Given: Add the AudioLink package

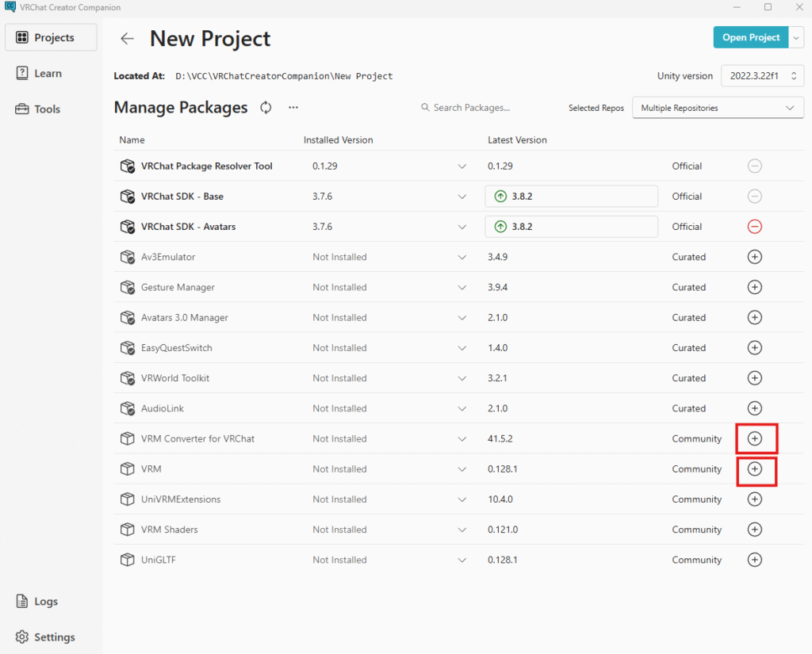Looking at the screenshot, I should click(x=755, y=408).
